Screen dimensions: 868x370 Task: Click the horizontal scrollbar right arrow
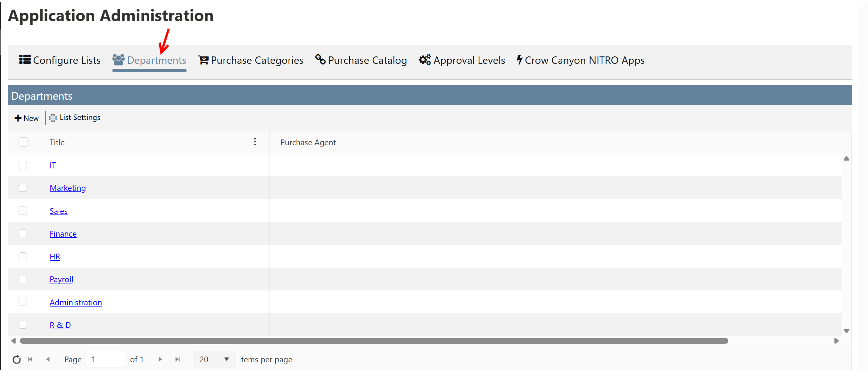tap(836, 341)
